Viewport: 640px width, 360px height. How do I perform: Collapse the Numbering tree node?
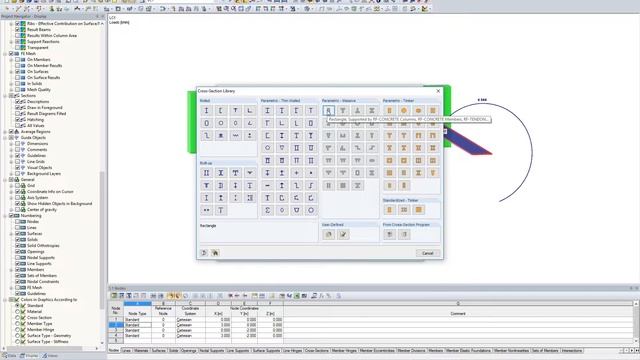click(x=5, y=216)
